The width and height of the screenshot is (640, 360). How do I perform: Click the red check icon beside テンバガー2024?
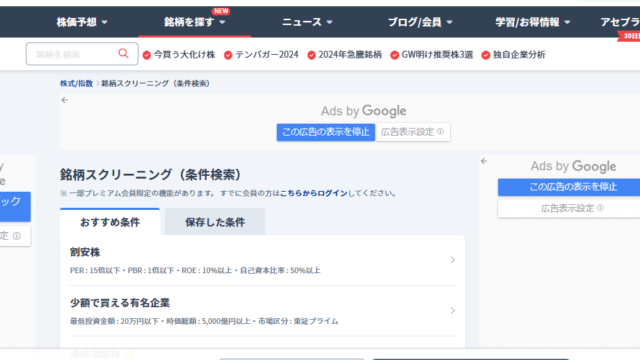pos(228,55)
